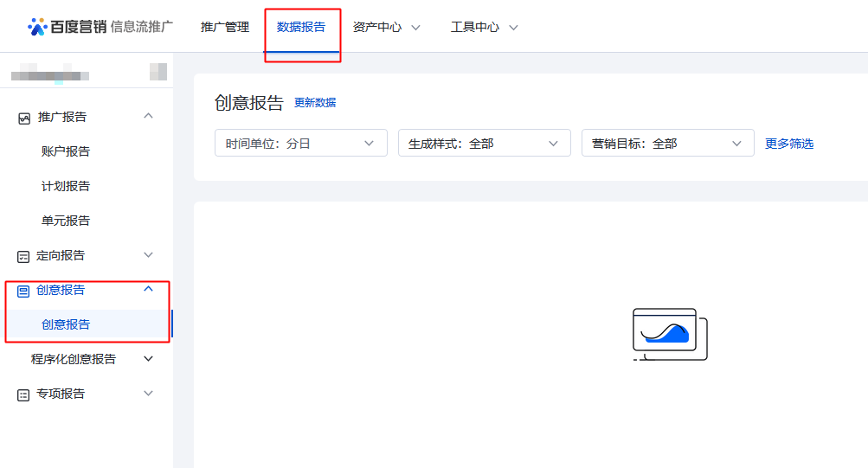Viewport: 868px width, 468px height.
Task: Select 账户报告 in the sidebar
Action: (66, 151)
